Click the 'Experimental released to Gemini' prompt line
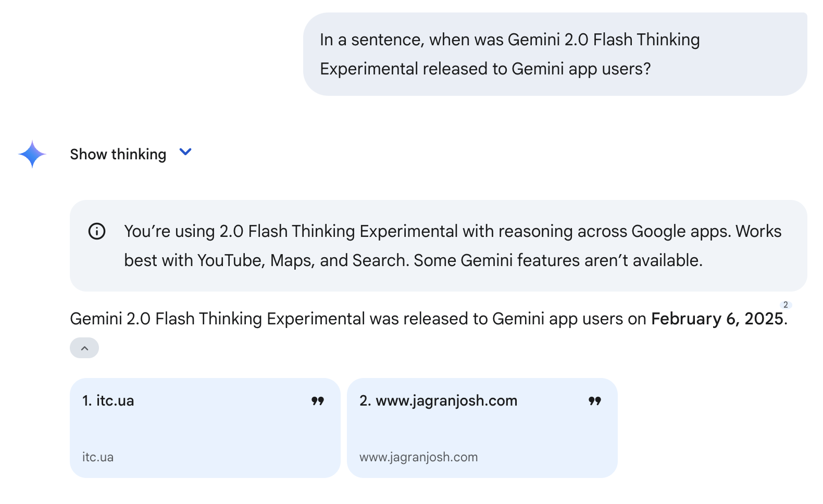Image resolution: width=823 pixels, height=504 pixels. [485, 69]
